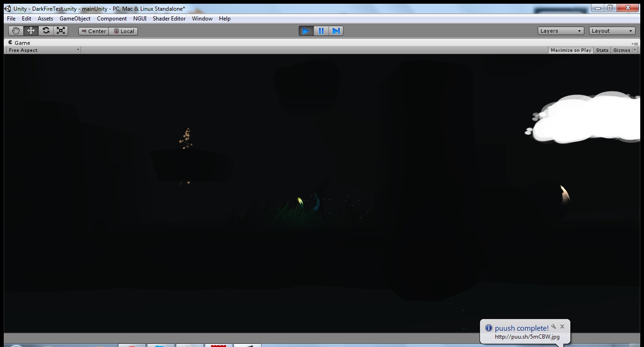Screen dimensions: 644x347
Task: Open the puush link puu.sh/5mCBW.jpg
Action: coord(527,337)
